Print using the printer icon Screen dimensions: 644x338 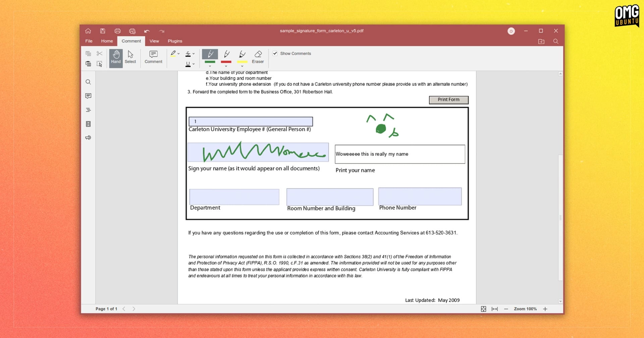click(x=117, y=31)
